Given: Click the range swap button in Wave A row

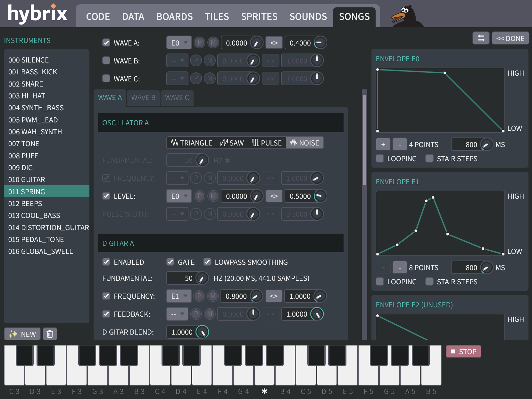Looking at the screenshot, I should (x=274, y=43).
